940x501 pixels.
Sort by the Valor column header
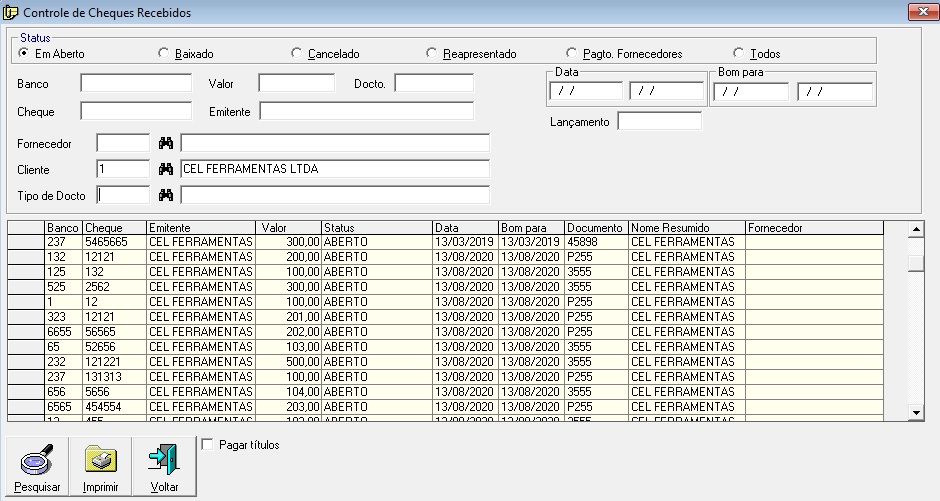point(288,228)
